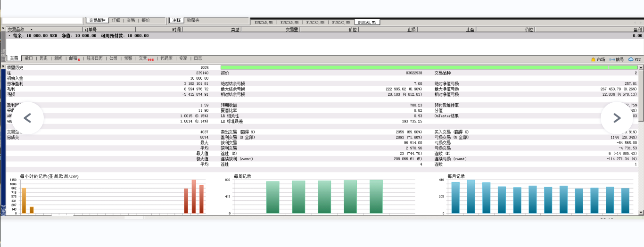Click the green 质量历史 progress bar
The height and width of the screenshot is (247, 644).
click(428, 68)
